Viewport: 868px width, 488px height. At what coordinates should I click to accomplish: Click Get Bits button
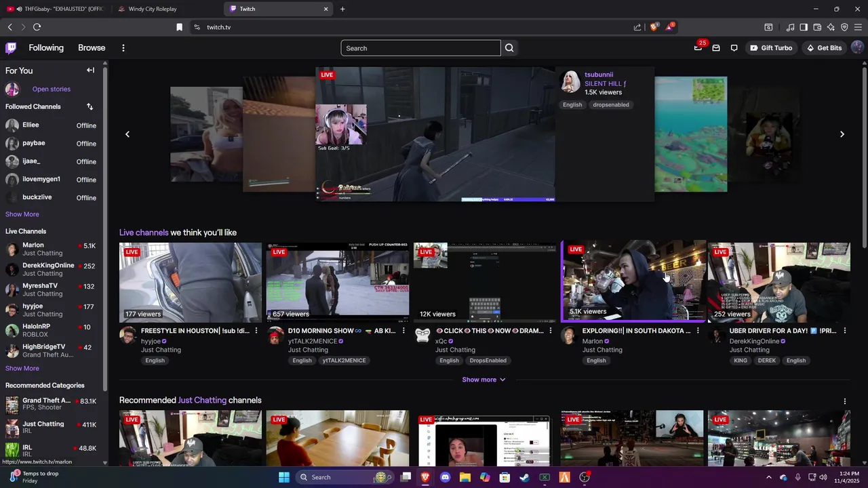point(823,48)
